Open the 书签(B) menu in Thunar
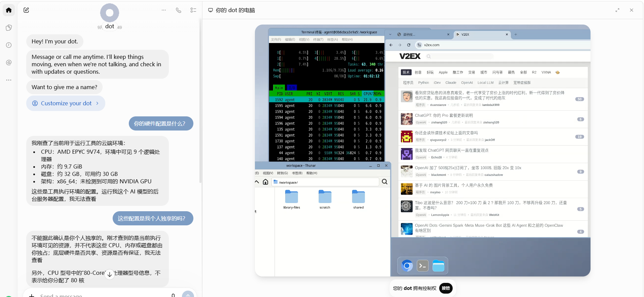 297,173
